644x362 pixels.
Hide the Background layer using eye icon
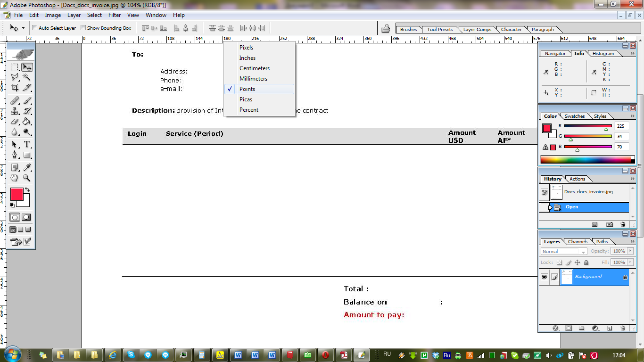coord(544,277)
